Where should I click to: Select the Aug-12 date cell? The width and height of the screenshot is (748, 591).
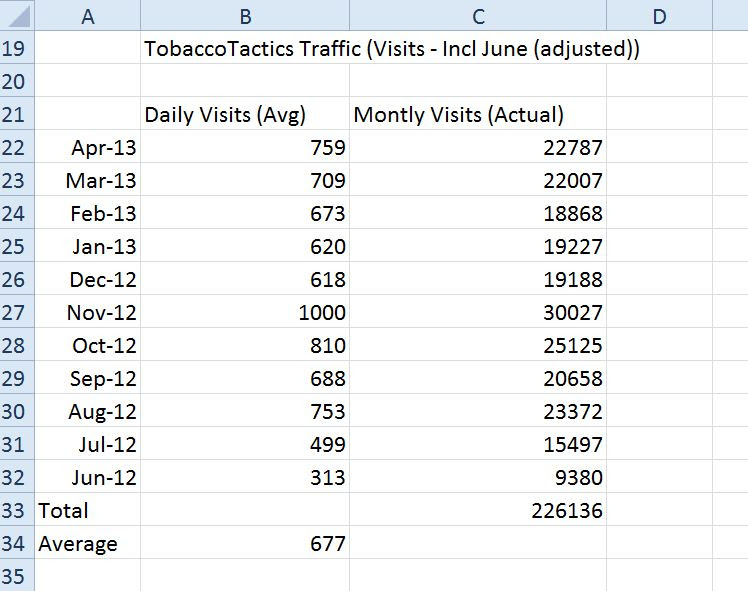pos(88,410)
